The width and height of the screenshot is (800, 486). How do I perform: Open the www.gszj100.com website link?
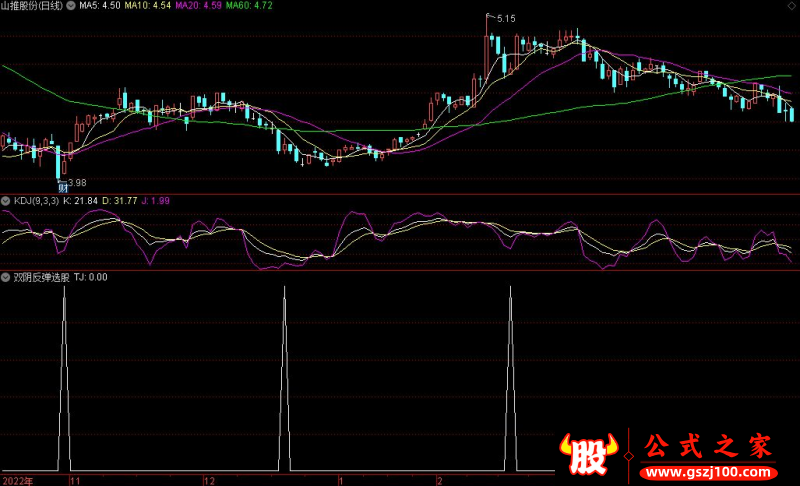tap(708, 471)
